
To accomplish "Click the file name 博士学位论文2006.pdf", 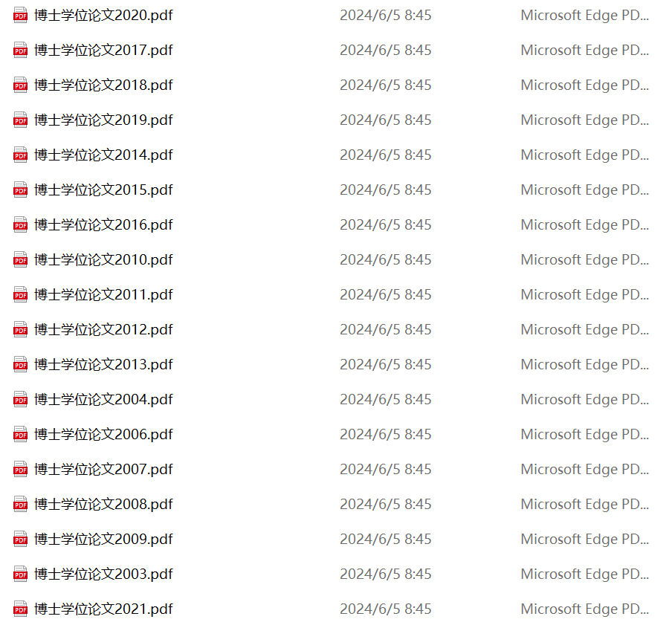I will click(x=103, y=435).
